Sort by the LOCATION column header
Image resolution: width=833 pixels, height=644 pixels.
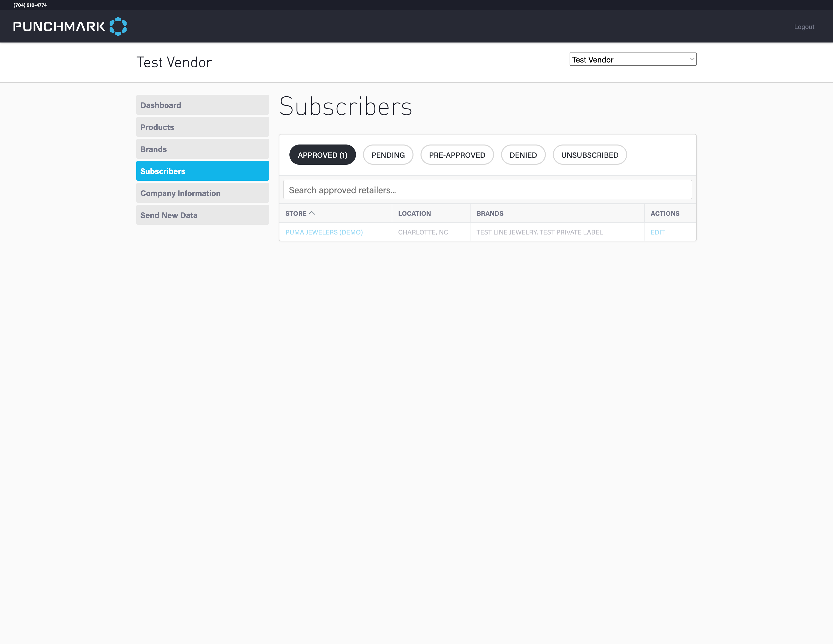pyautogui.click(x=414, y=213)
